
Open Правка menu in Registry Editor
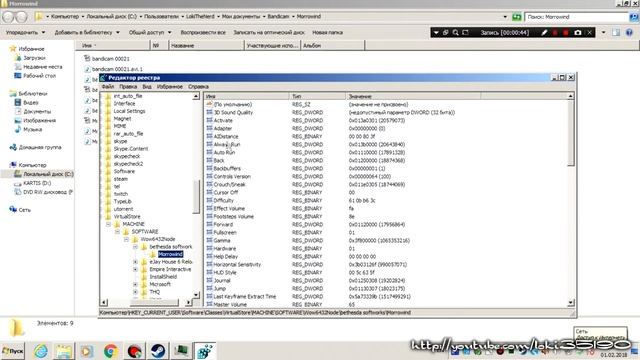[128, 87]
